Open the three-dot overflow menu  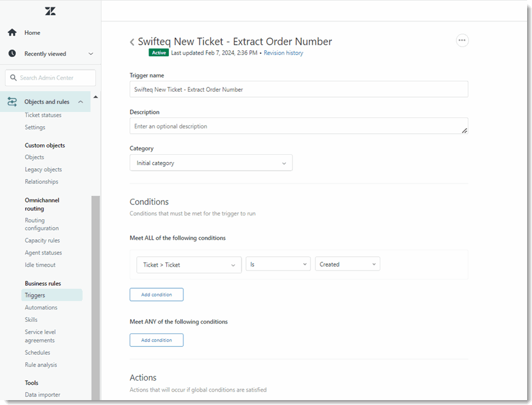click(x=462, y=40)
